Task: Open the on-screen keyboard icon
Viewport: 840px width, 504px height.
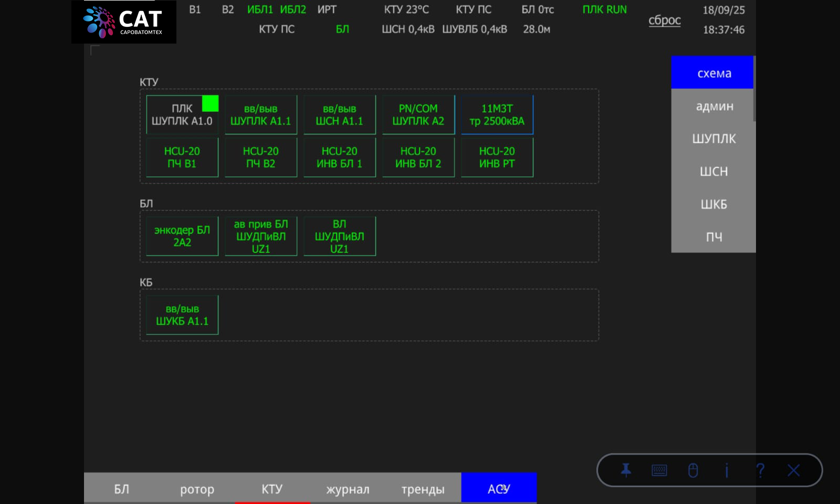Action: click(659, 470)
